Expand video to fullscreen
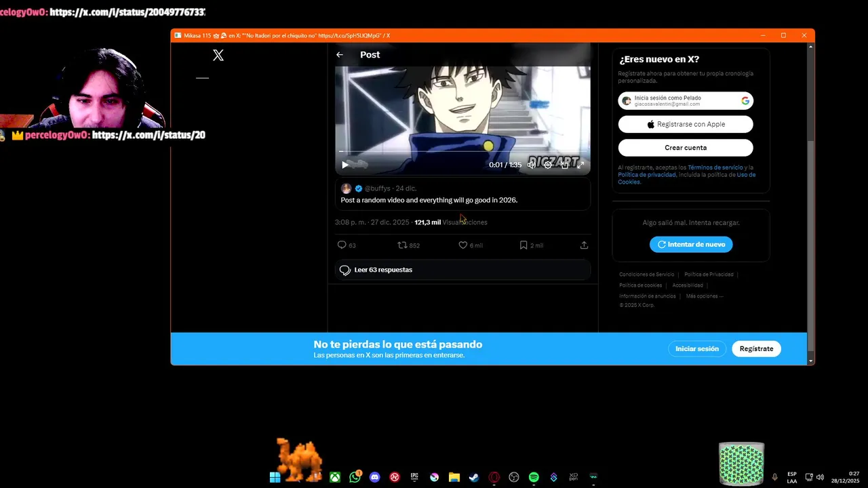This screenshot has height=488, width=868. (x=580, y=165)
